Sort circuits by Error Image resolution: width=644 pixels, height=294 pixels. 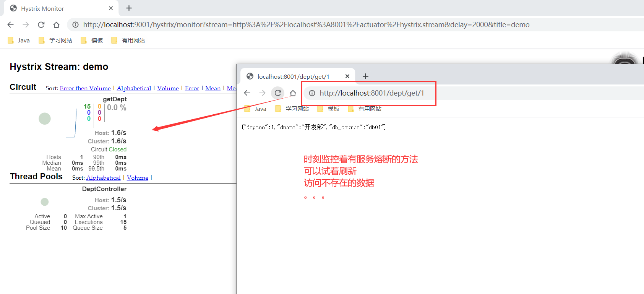coord(192,88)
